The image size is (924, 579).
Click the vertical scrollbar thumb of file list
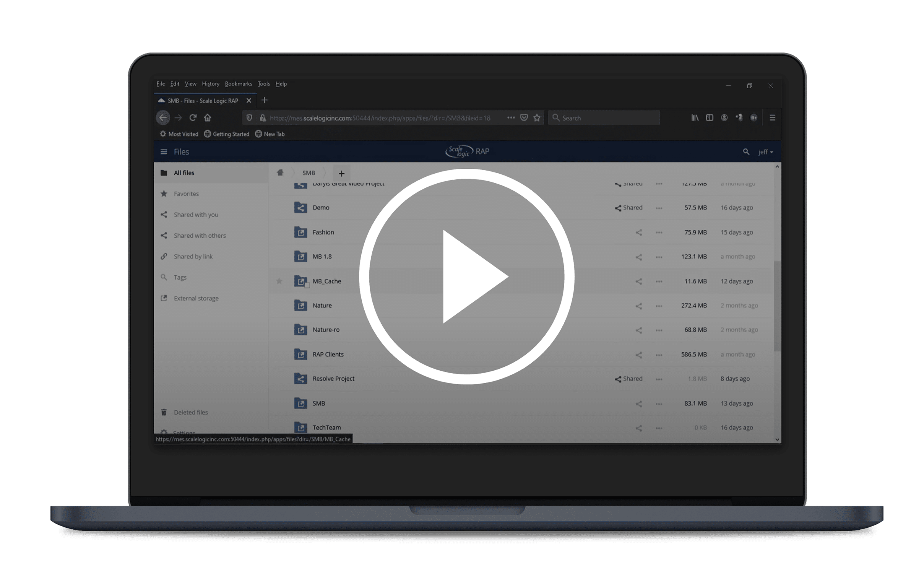[777, 306]
